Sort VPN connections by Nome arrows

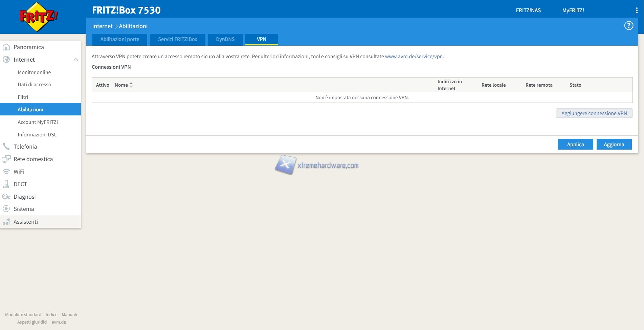131,85
